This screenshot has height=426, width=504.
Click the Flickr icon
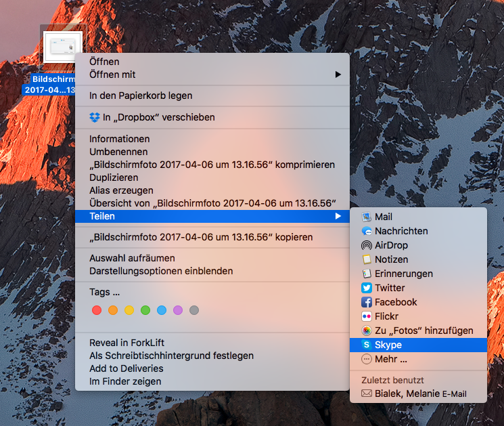[367, 316]
